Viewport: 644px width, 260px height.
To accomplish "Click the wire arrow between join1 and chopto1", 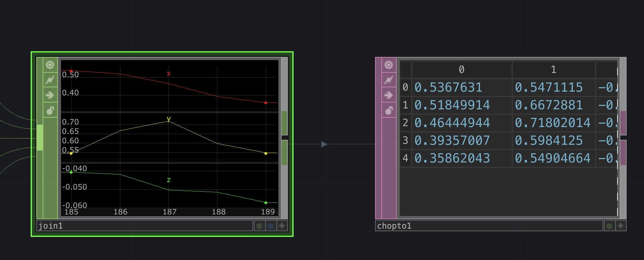I will pos(324,144).
